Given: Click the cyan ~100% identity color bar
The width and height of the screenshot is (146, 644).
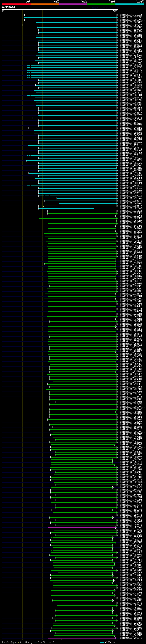Looking at the screenshot, I should coord(130,4).
